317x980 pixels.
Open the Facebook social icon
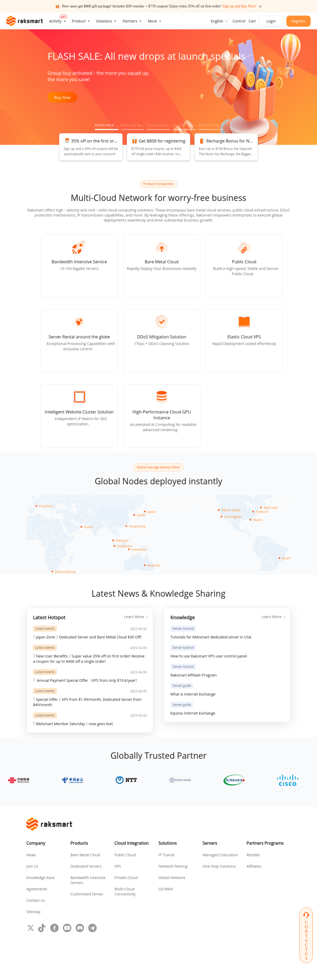(54, 928)
